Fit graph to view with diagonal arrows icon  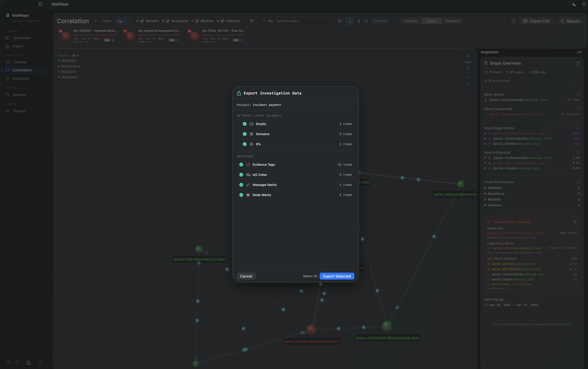468,77
